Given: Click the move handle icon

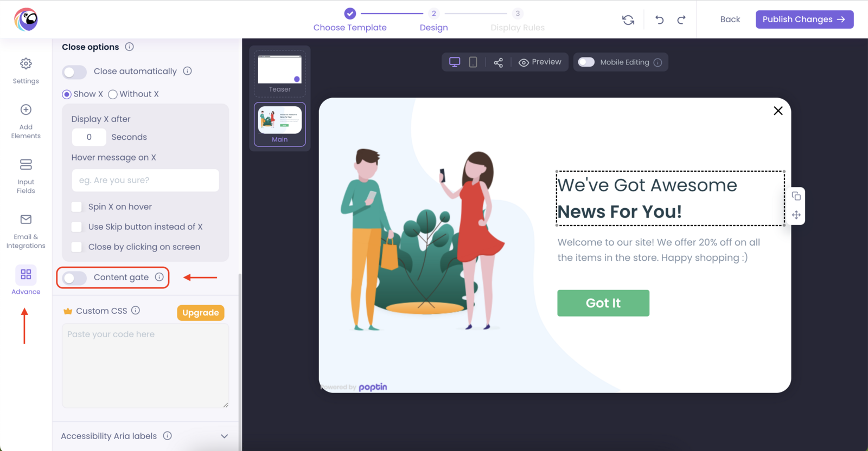Looking at the screenshot, I should point(796,215).
